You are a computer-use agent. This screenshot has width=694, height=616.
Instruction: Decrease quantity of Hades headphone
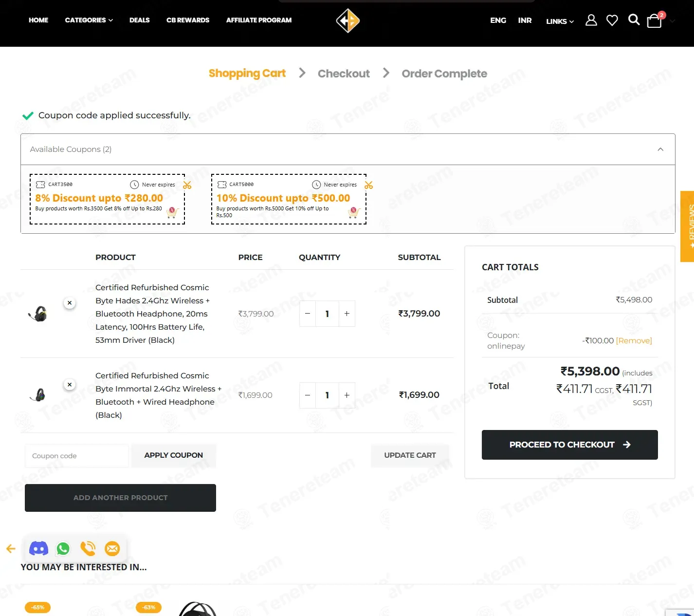coord(308,314)
